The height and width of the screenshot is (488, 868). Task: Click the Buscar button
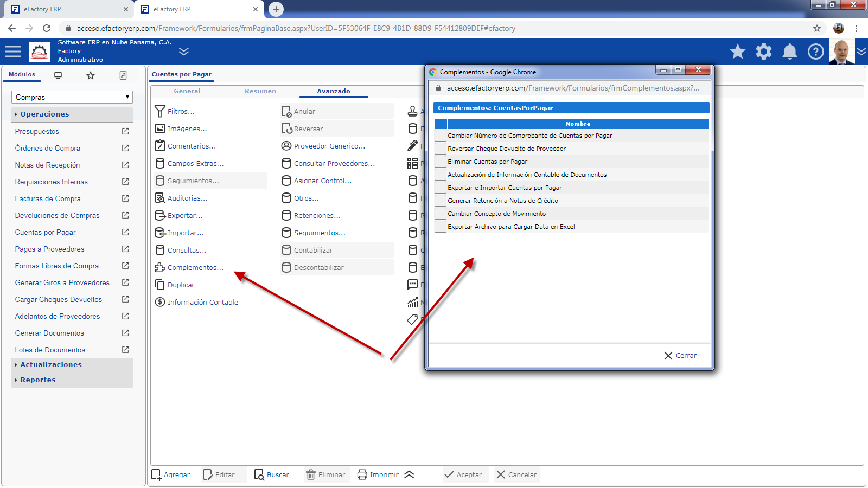point(272,474)
